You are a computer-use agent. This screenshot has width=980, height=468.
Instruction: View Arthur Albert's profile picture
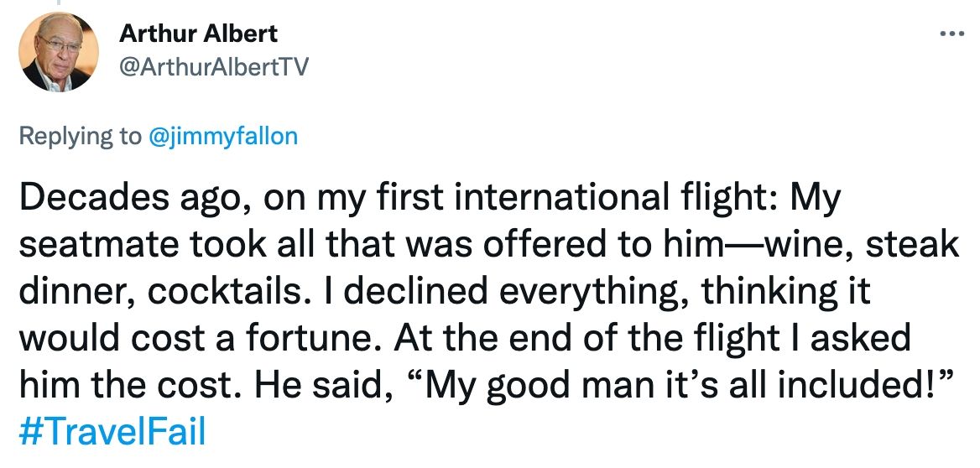pos(59,52)
